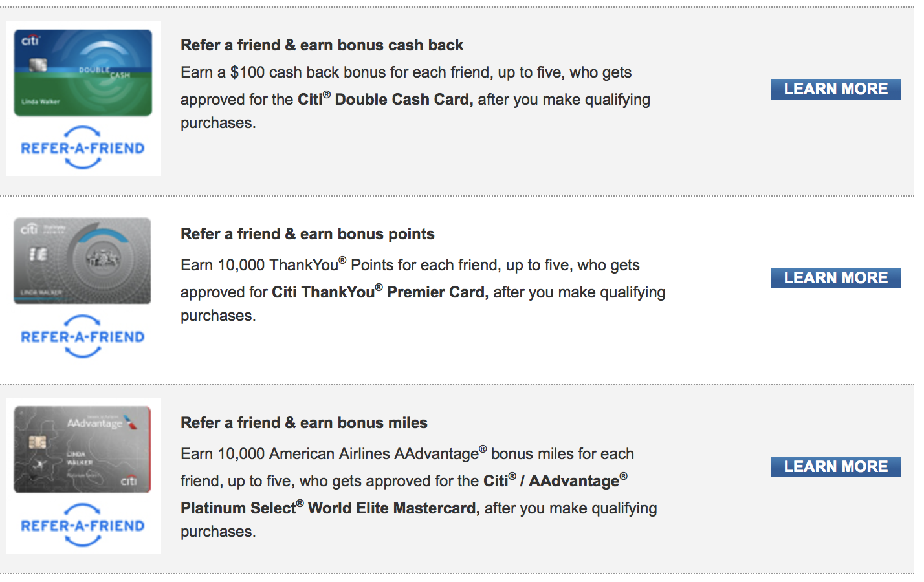
Task: Click Learn More for Double Cash offer
Action: coord(836,89)
